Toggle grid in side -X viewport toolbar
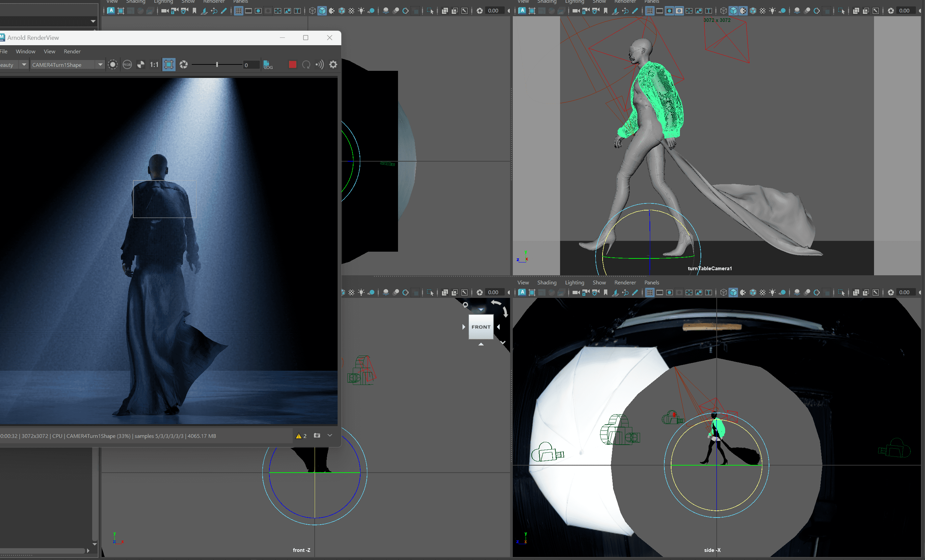 [650, 292]
